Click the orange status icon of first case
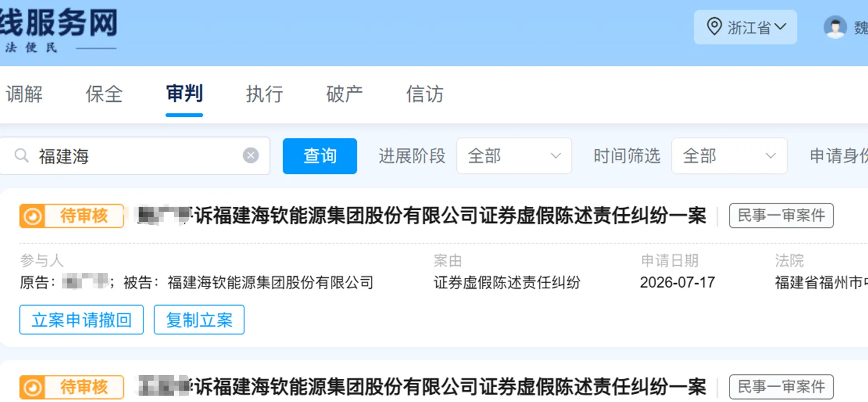 (x=32, y=216)
